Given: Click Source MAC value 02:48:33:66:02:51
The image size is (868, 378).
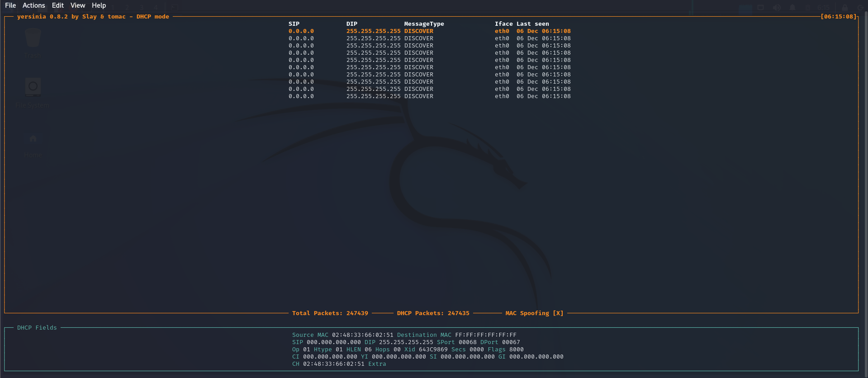Looking at the screenshot, I should click(x=363, y=335).
